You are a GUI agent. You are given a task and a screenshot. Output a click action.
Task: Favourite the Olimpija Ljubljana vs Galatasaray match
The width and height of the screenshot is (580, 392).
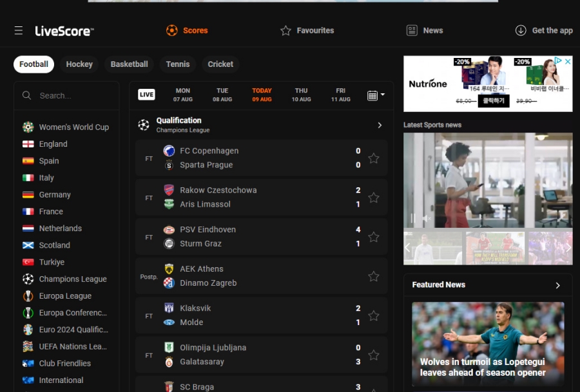[374, 355]
